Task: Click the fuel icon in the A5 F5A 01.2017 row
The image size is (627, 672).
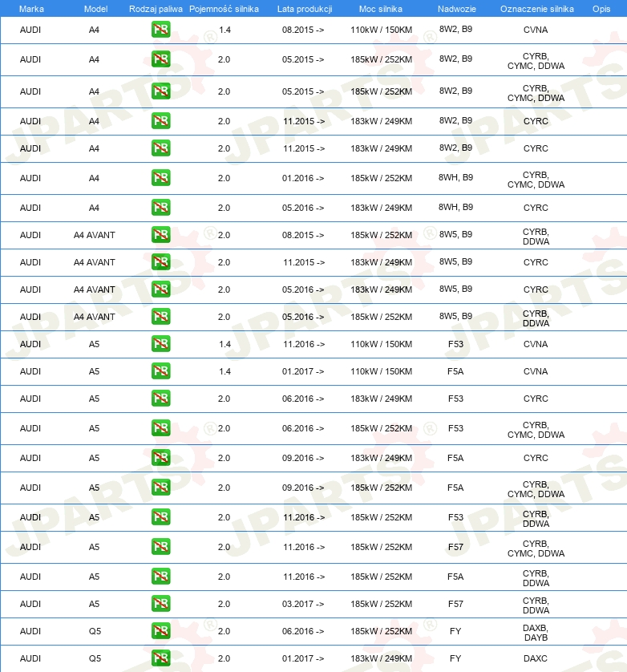Action: 160,371
